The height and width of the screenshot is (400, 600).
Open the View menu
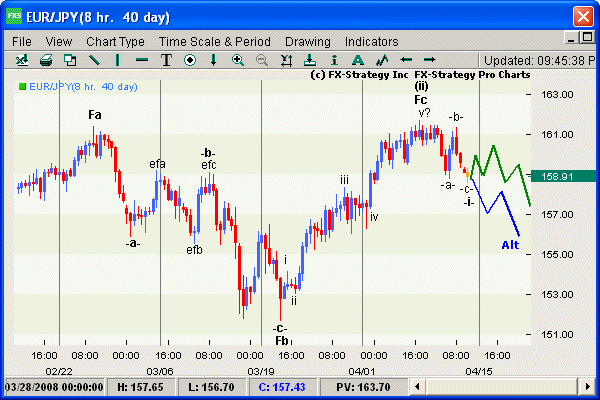[x=59, y=41]
